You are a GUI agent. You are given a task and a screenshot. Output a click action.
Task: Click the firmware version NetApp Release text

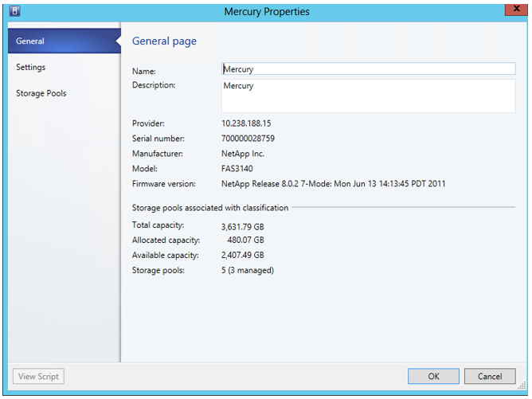pyautogui.click(x=333, y=184)
